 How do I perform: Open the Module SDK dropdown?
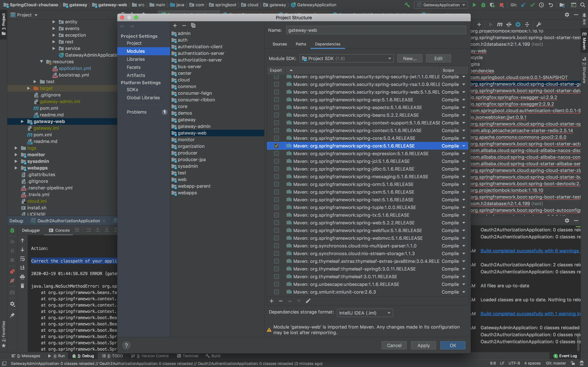point(346,58)
